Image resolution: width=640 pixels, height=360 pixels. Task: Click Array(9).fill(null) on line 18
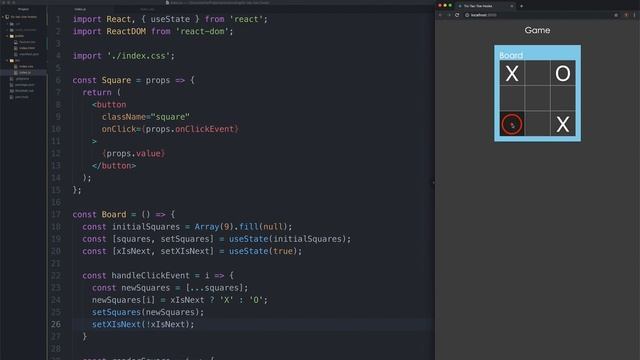pos(241,227)
